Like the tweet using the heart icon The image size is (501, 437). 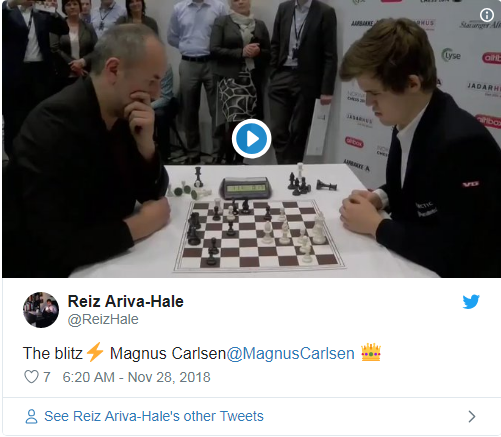(31, 377)
